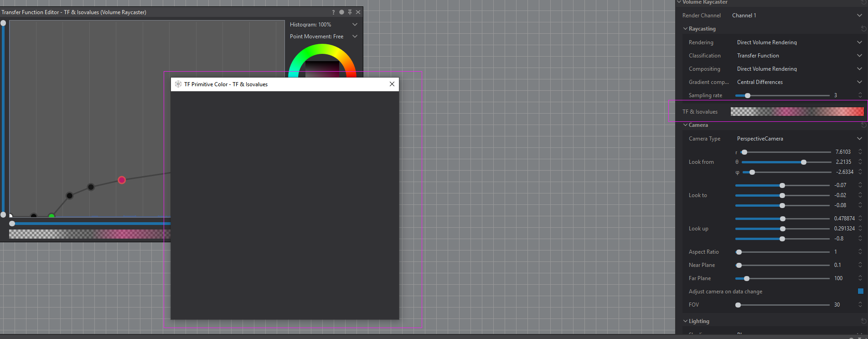Click the Sampling rate stepper arrows
868x339 pixels.
(x=860, y=95)
